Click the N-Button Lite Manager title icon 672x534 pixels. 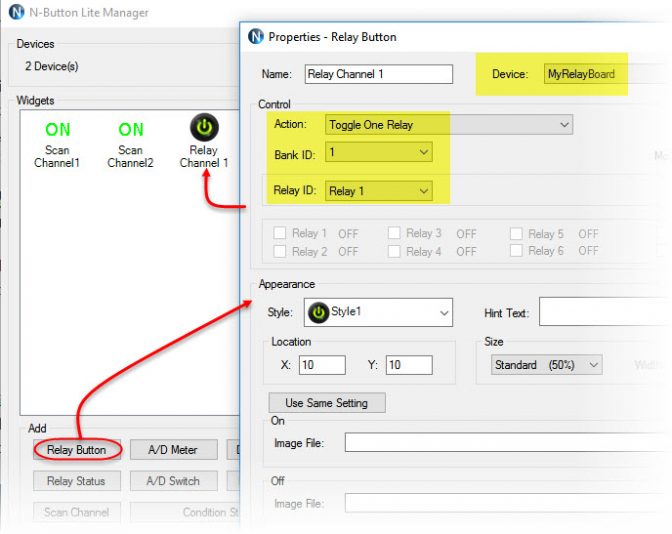(15, 13)
